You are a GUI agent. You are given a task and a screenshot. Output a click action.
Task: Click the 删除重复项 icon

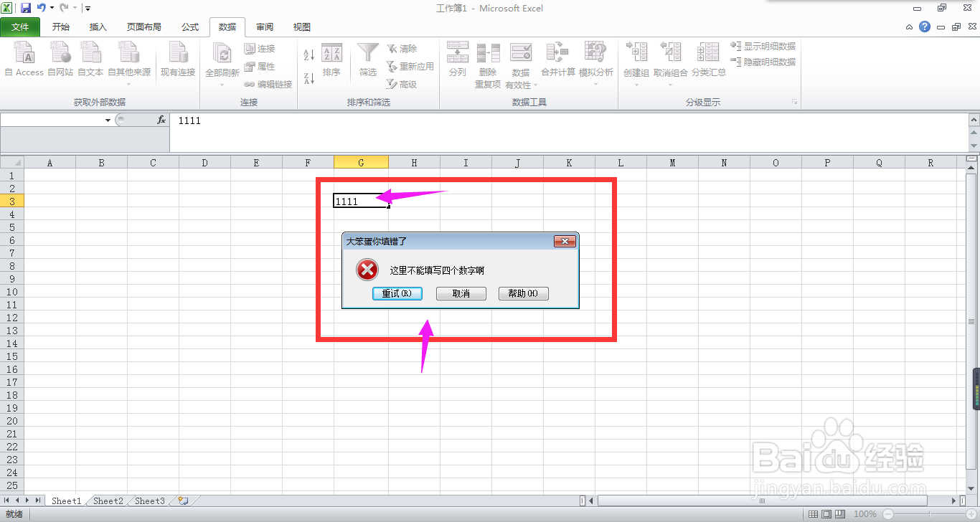[489, 60]
